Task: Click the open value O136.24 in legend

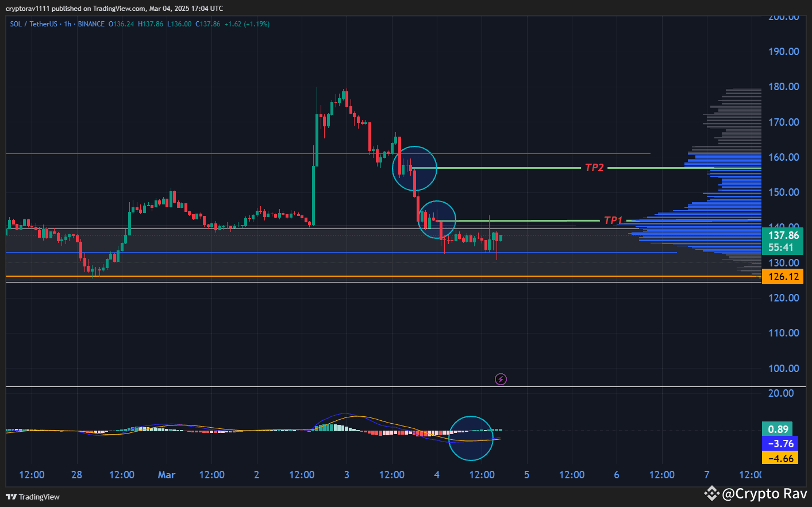Action: click(x=121, y=24)
